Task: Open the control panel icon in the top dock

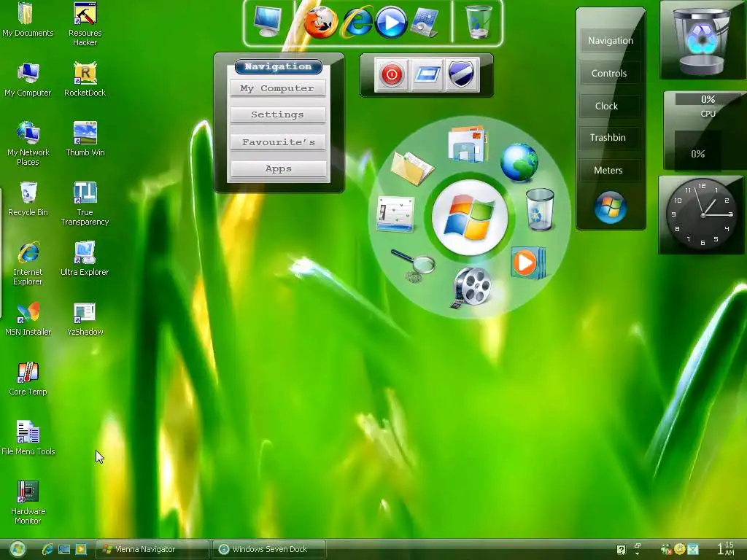Action: coord(425,22)
